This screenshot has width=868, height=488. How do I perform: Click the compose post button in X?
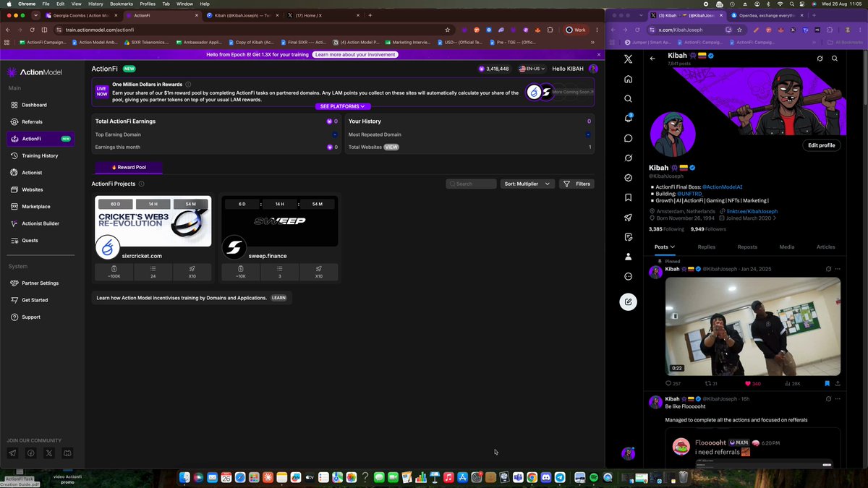628,302
